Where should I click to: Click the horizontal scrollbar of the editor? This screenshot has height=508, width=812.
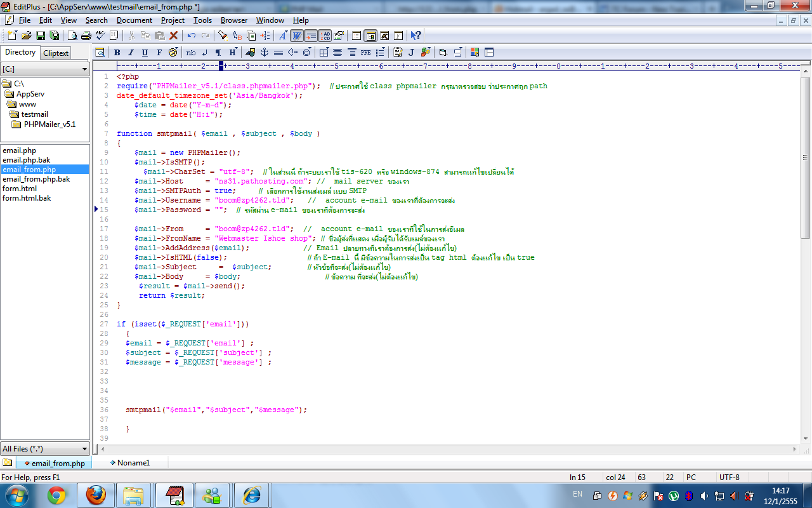click(447, 449)
